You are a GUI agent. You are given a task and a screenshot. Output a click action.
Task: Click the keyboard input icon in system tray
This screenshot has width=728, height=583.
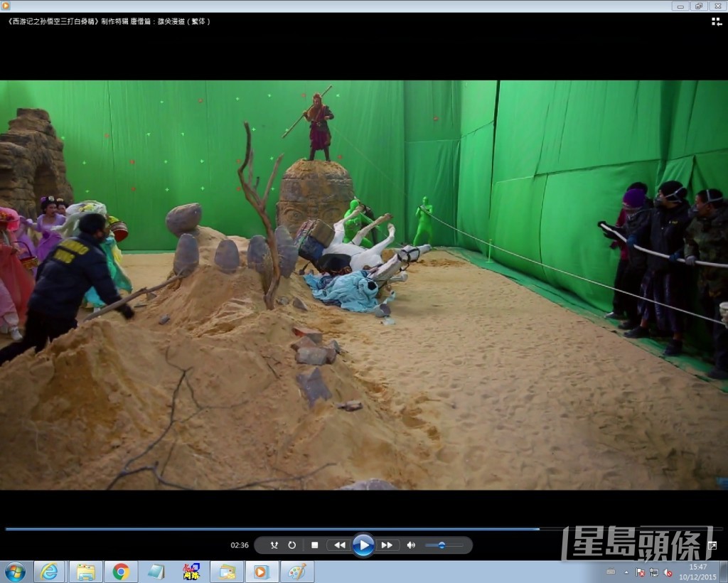[x=611, y=571]
